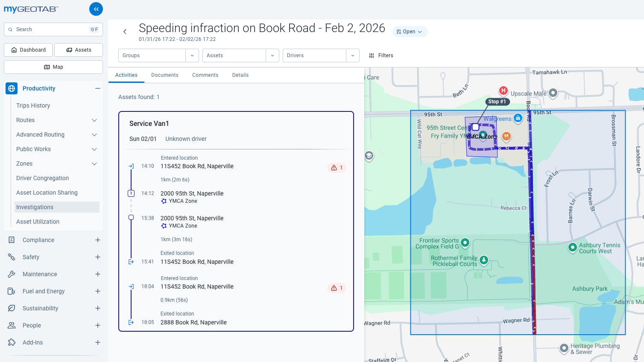The width and height of the screenshot is (644, 362).
Task: Click the Compliance section icon
Action: point(12,240)
